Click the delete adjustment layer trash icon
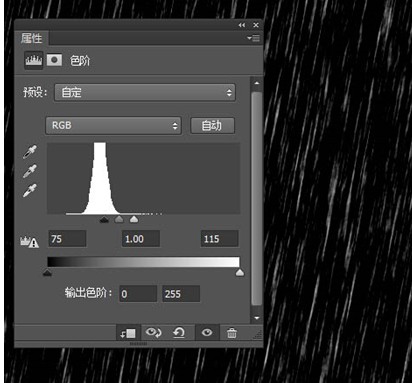 [232, 333]
